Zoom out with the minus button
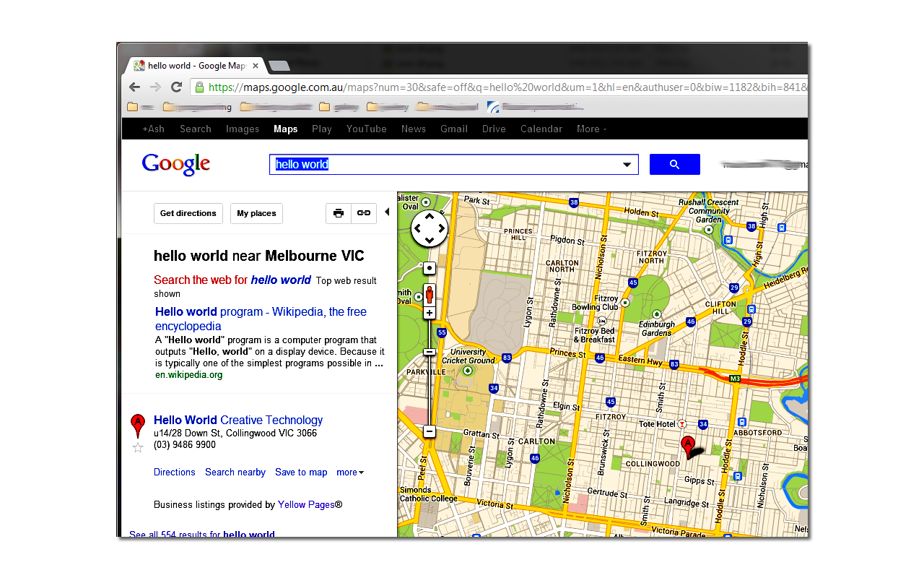Screen dimensions: 924x578 tap(430, 431)
